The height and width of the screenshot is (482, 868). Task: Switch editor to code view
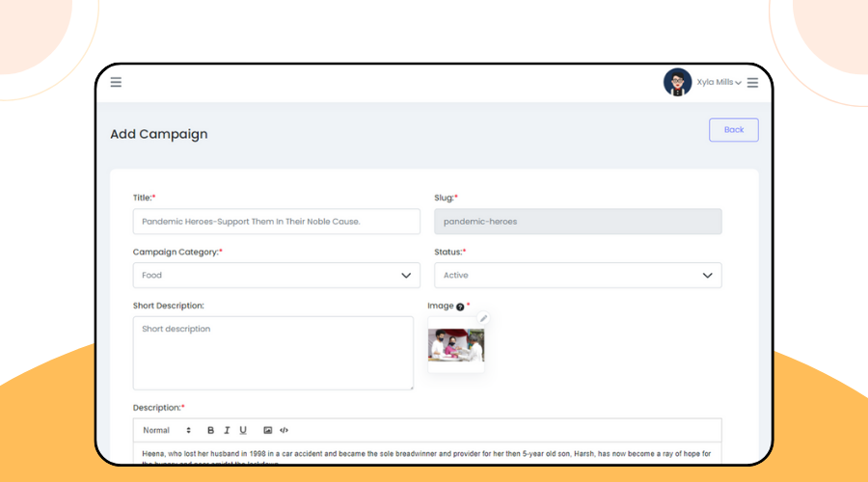coord(284,430)
